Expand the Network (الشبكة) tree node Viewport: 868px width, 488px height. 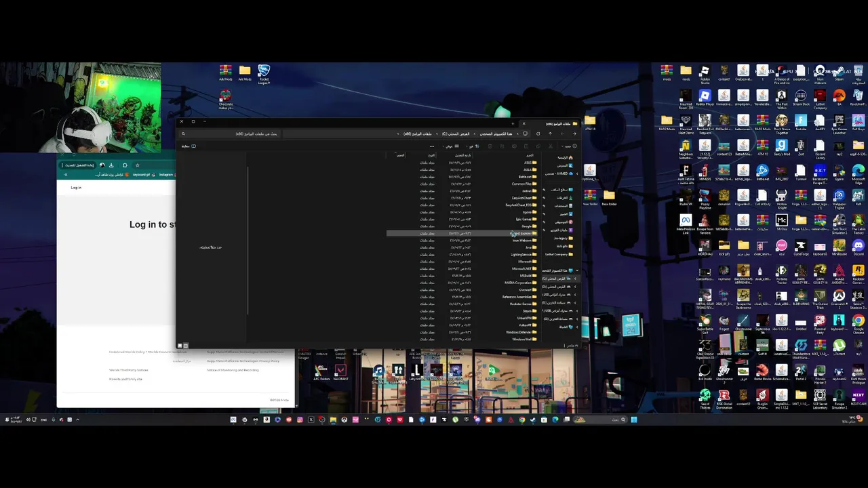(577, 327)
